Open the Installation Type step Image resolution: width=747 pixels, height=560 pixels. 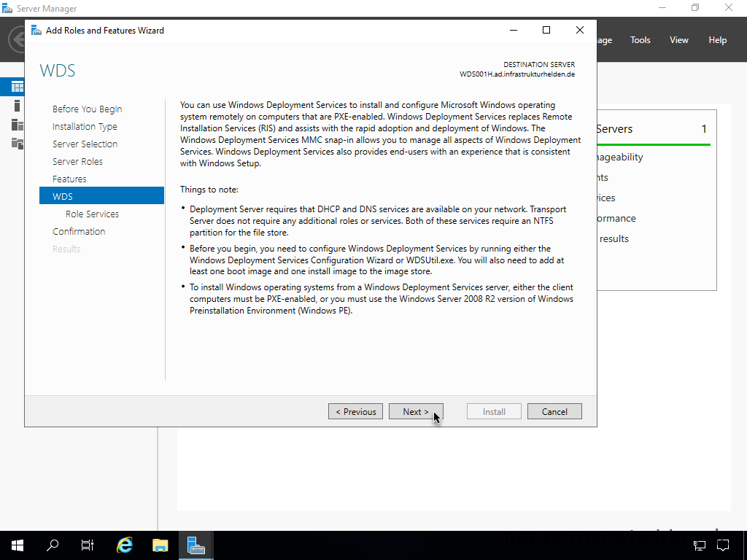(x=85, y=127)
